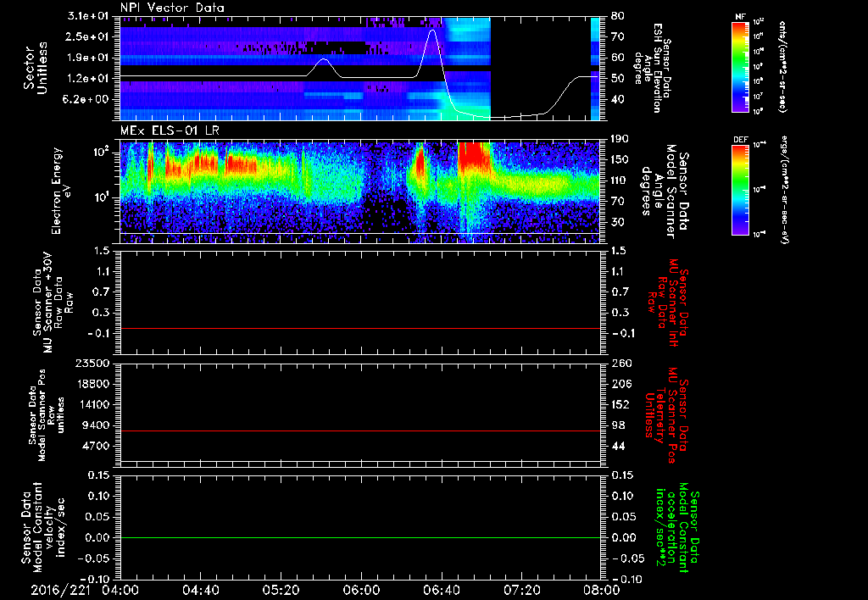Click the red 'MU Scanner Int Raw Data' label
Viewport: 868px width, 600px height.
pos(668,303)
